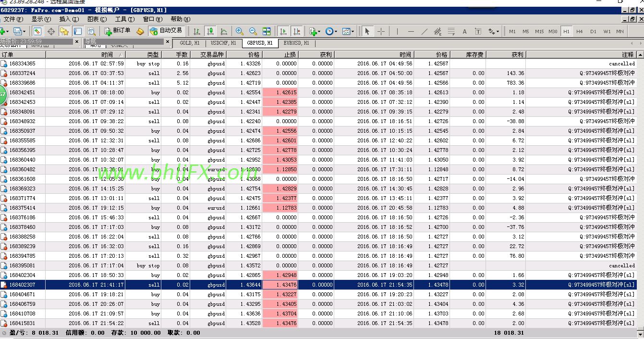Click the 新订单 new order button
The image size is (644, 339).
(x=117, y=31)
